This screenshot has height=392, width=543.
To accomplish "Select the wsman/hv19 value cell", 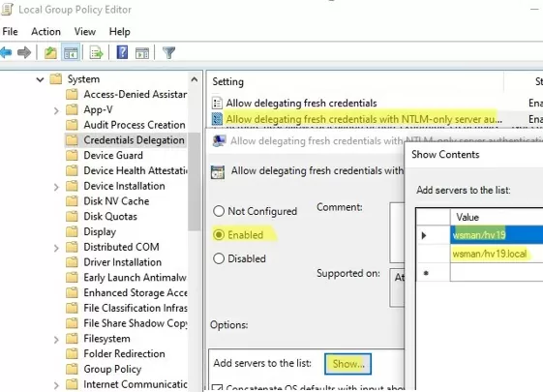I will click(497, 235).
